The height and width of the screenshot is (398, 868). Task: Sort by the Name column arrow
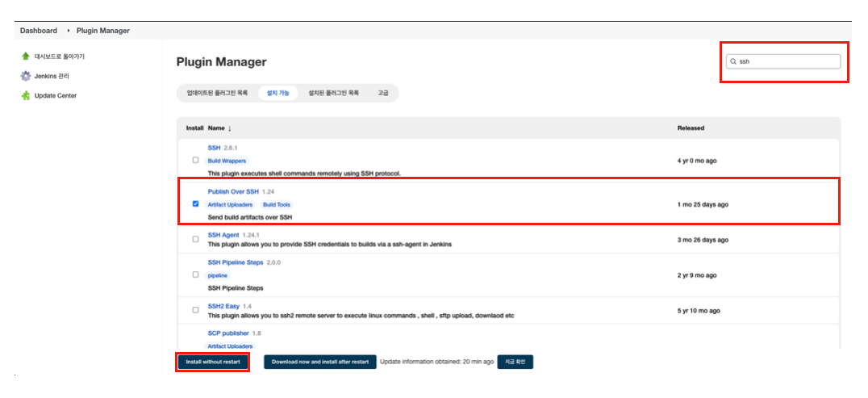(x=229, y=128)
